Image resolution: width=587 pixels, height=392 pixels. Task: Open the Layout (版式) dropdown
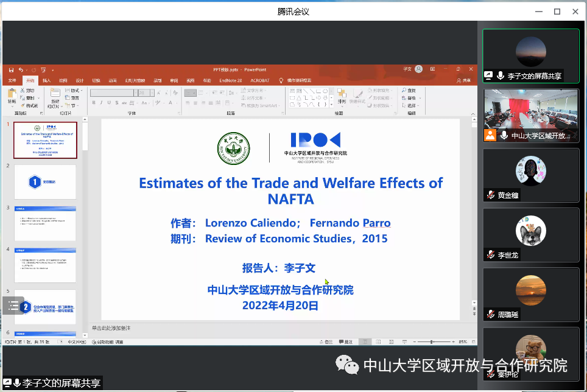click(x=74, y=91)
